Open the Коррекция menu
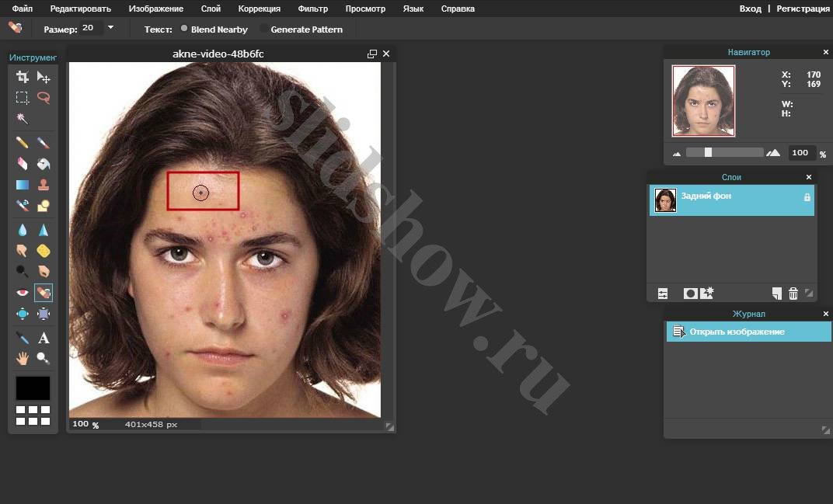The width and height of the screenshot is (833, 504). coord(260,9)
